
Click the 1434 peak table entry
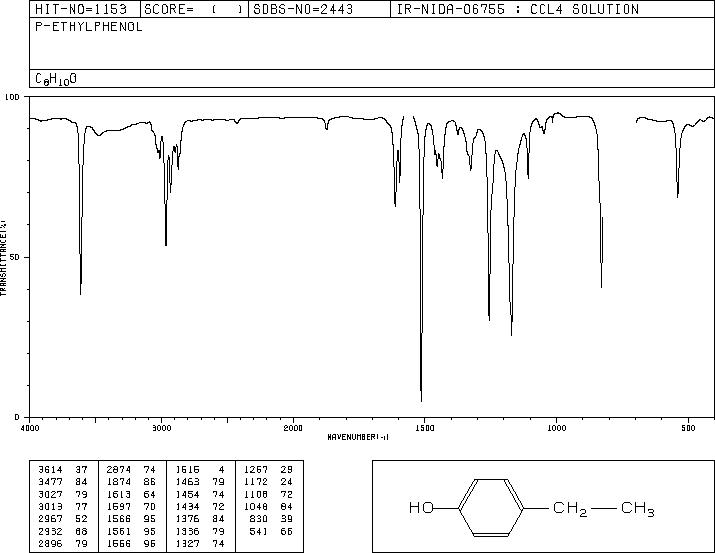point(200,506)
